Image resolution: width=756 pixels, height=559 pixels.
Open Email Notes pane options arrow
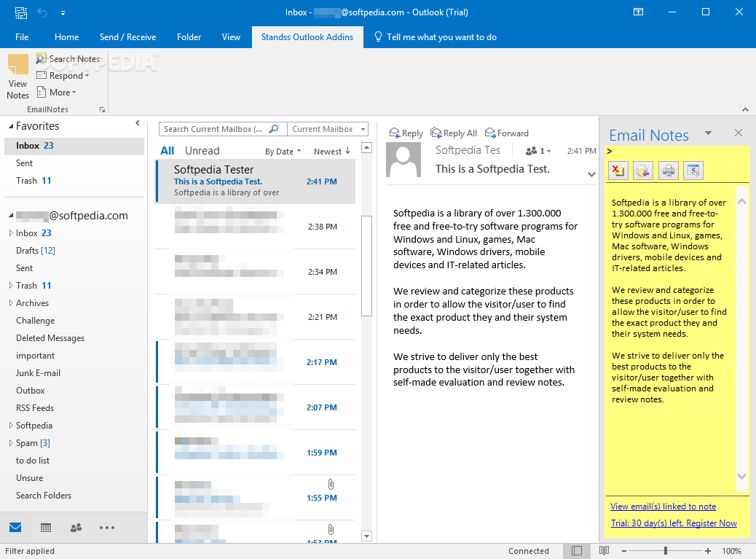coord(708,133)
